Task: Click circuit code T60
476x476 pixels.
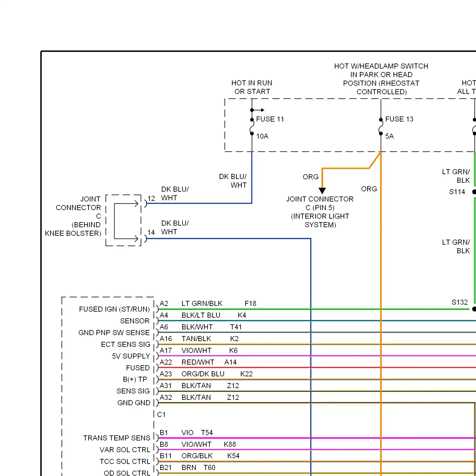Action: [209, 467]
